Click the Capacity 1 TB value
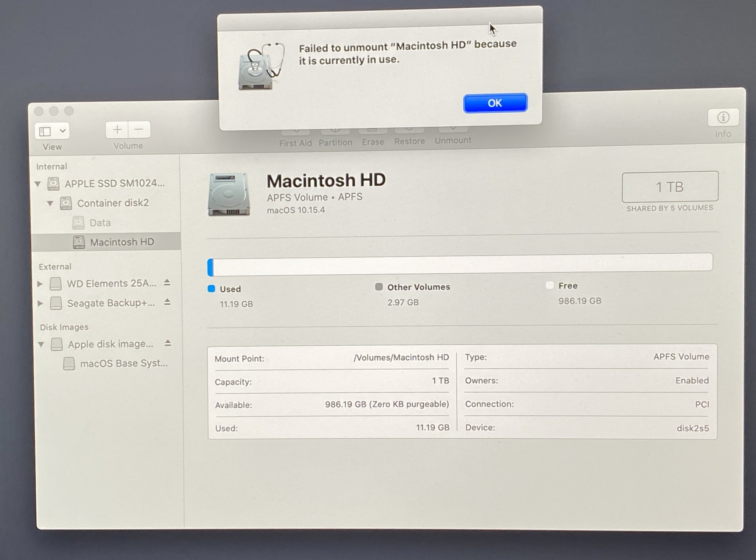756x560 pixels. (440, 381)
